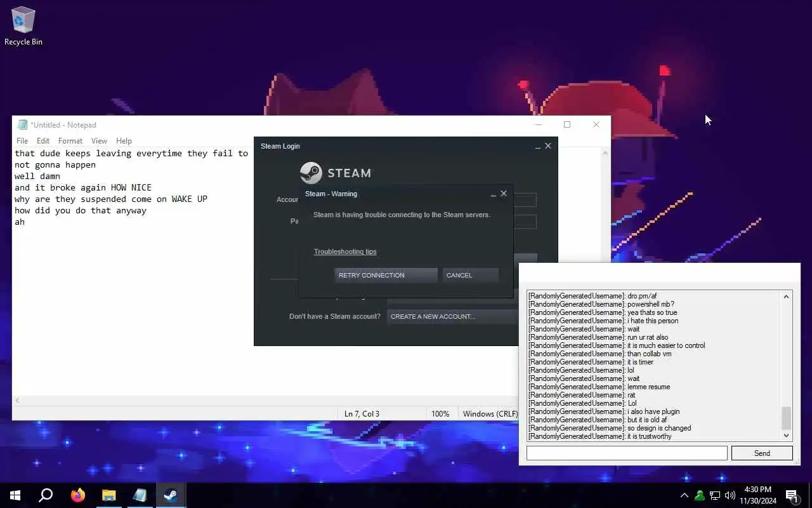
Task: Click Notepad scrollbar up arrow
Action: 605,153
